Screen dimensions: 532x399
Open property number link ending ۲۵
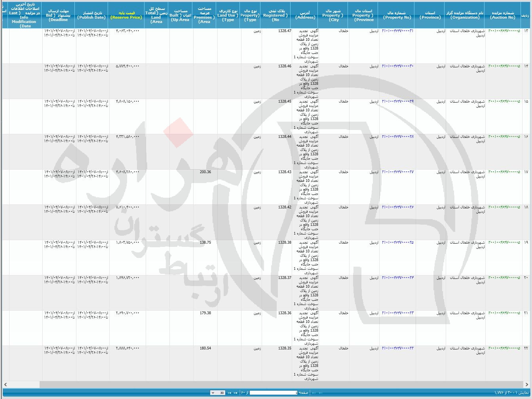pos(397,242)
